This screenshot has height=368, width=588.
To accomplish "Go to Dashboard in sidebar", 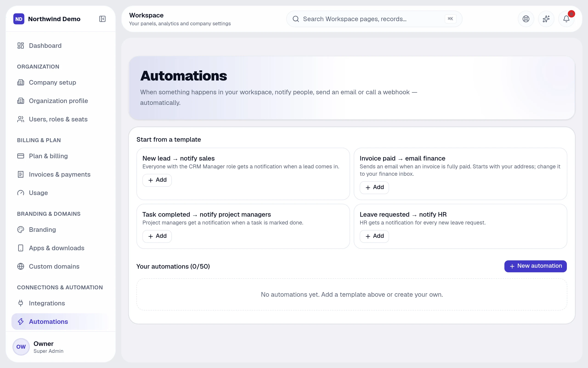I will pos(61,46).
